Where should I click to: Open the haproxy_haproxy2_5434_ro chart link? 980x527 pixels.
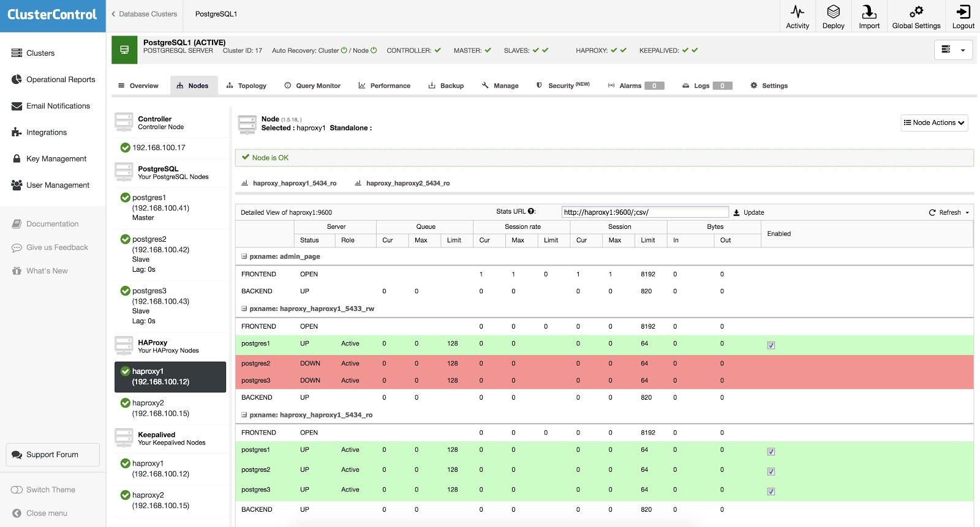(x=402, y=183)
